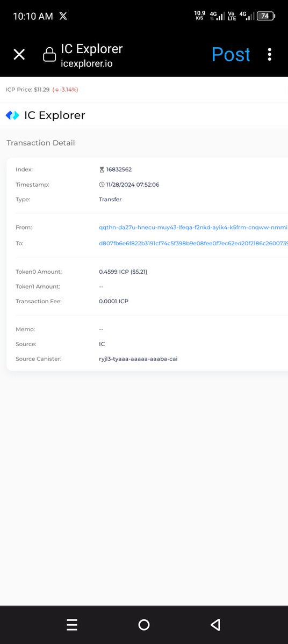
Task: Tap the Transaction Detail heading
Action: pyautogui.click(x=41, y=143)
